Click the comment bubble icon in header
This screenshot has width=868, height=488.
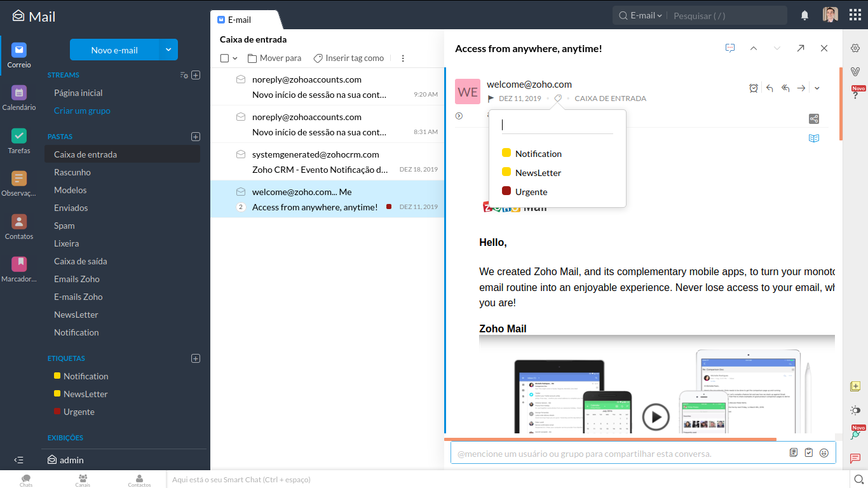(x=730, y=48)
